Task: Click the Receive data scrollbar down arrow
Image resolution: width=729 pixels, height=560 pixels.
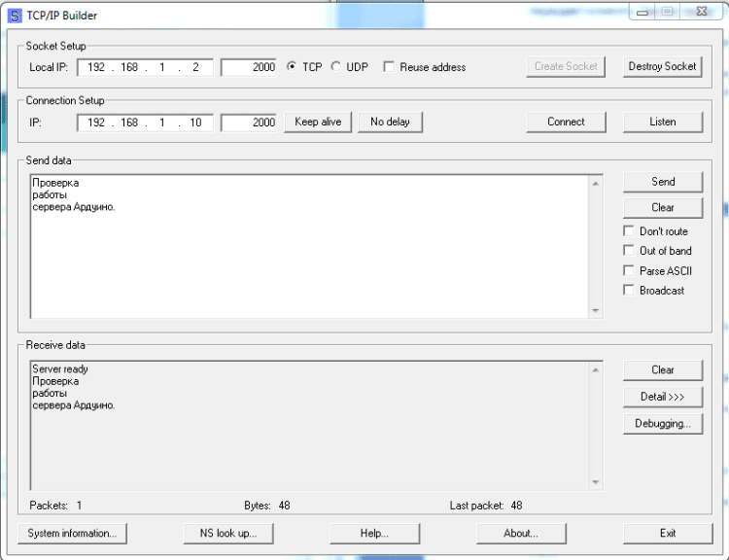Action: pyautogui.click(x=596, y=482)
